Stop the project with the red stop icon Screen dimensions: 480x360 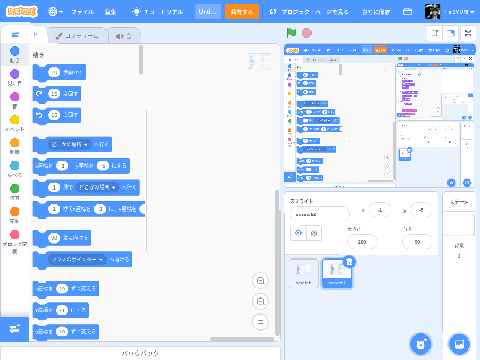(307, 33)
